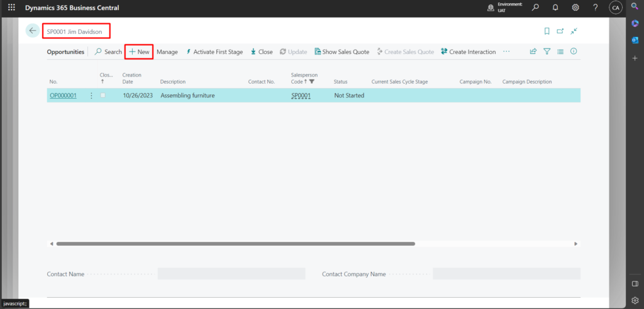
Task: Sort by Current Sales Cycle Stage header
Action: click(399, 82)
